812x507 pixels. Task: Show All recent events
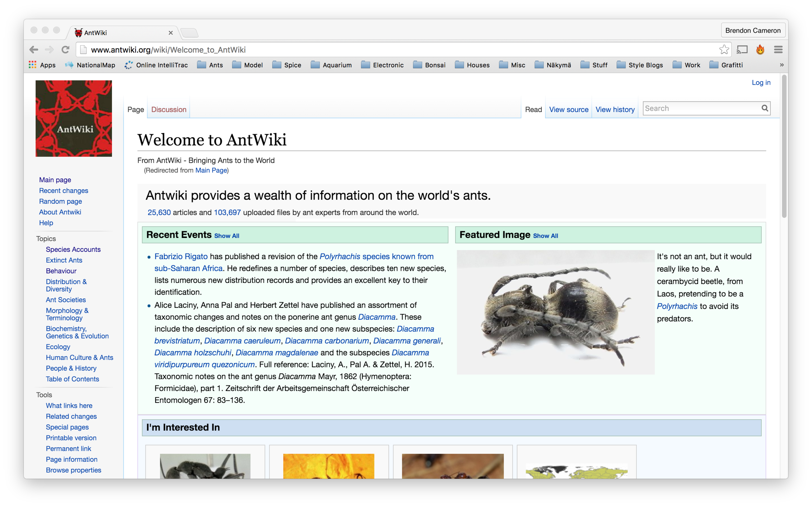(x=226, y=236)
